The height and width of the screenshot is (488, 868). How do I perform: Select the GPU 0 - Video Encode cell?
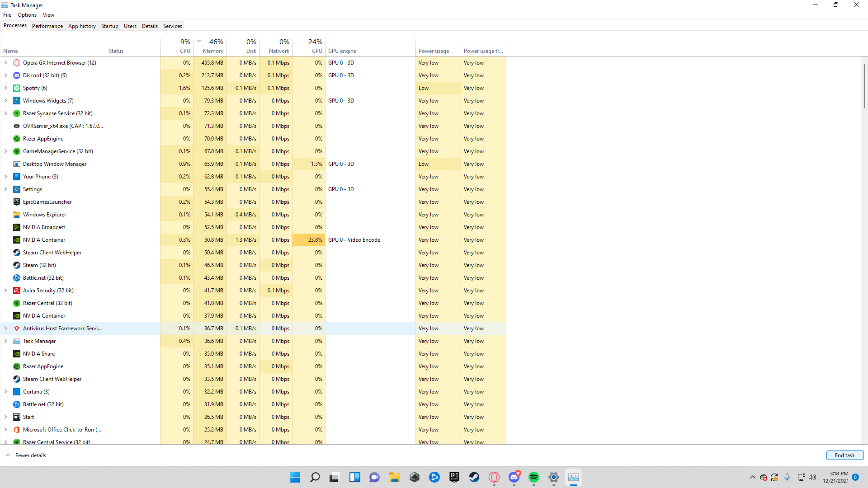tap(370, 240)
